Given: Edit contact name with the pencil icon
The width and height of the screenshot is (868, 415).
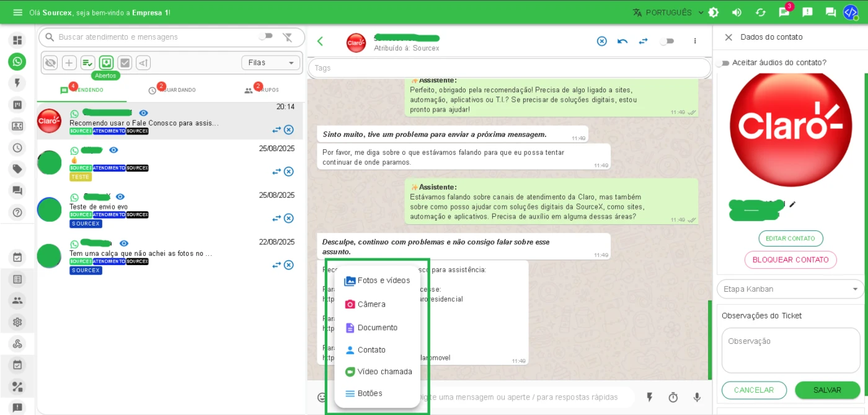Looking at the screenshot, I should pyautogui.click(x=792, y=204).
